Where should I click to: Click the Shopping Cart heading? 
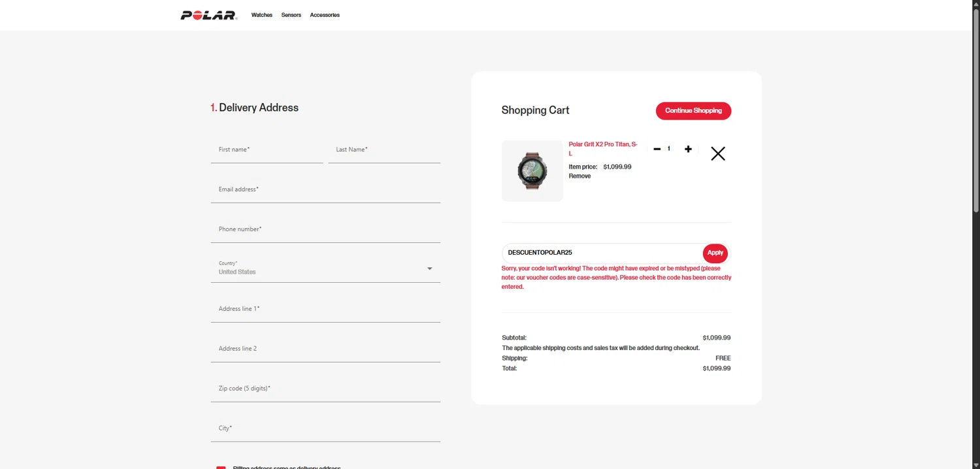click(535, 110)
